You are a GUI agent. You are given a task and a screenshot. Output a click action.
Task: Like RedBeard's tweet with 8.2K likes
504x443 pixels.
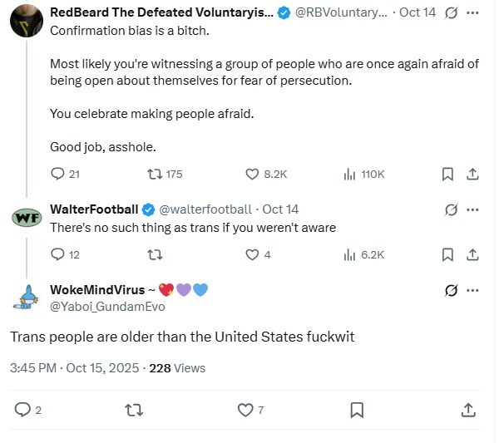pyautogui.click(x=253, y=174)
